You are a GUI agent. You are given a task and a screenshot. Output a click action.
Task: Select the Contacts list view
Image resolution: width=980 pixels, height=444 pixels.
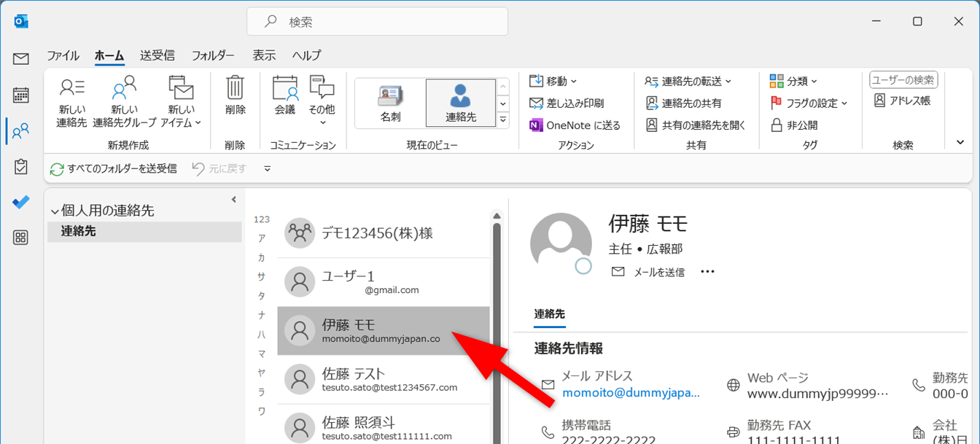(460, 103)
